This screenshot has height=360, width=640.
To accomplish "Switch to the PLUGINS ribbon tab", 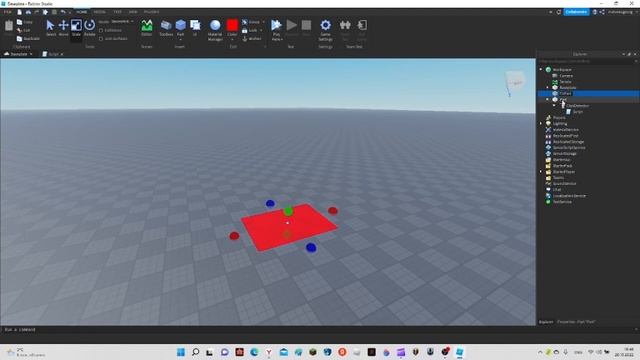I will 151,12.
